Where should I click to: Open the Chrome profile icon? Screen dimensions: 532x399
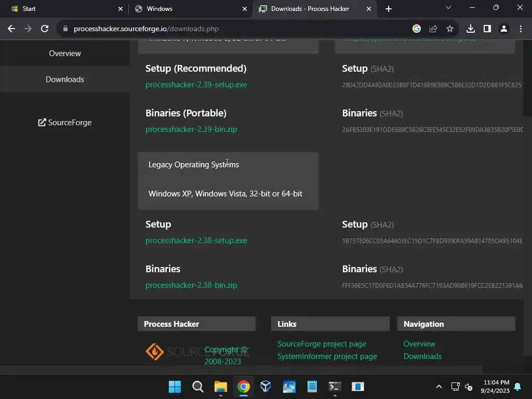504,29
